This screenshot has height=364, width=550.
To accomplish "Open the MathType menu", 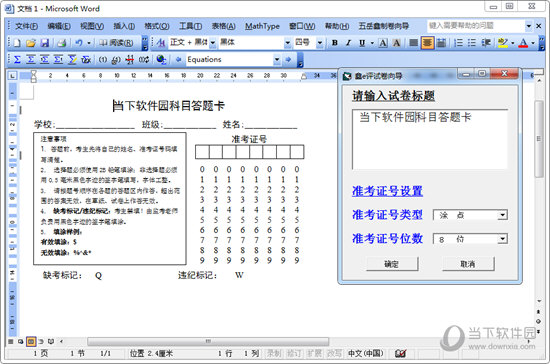I will tap(262, 26).
